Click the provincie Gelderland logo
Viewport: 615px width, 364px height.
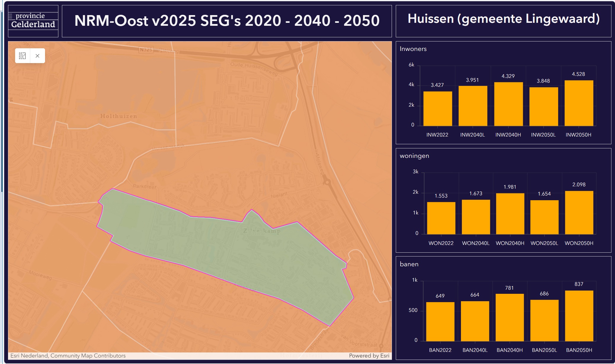pos(33,21)
